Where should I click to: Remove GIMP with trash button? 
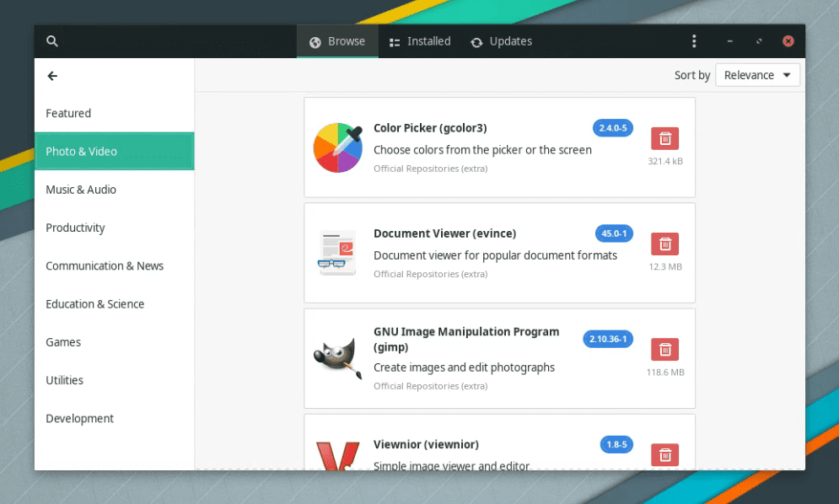point(664,350)
